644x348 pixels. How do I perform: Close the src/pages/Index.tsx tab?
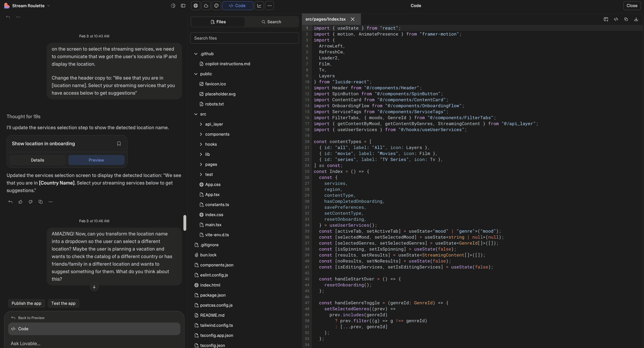pos(353,19)
